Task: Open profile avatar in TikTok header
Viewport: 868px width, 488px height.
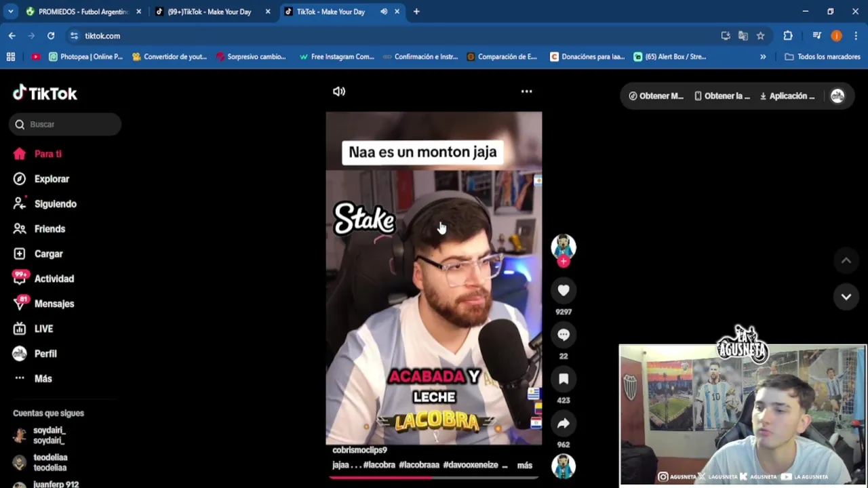Action: [x=837, y=96]
